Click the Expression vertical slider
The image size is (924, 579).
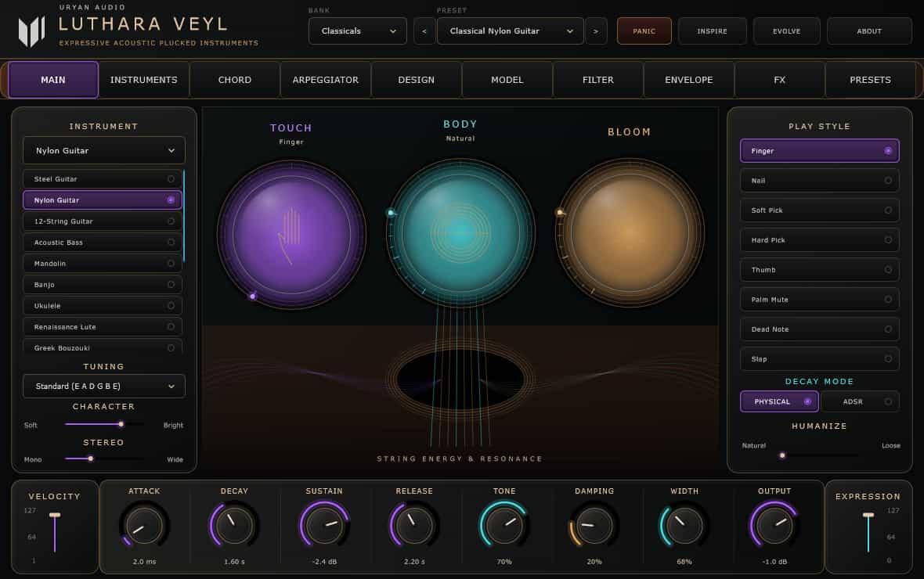868,533
